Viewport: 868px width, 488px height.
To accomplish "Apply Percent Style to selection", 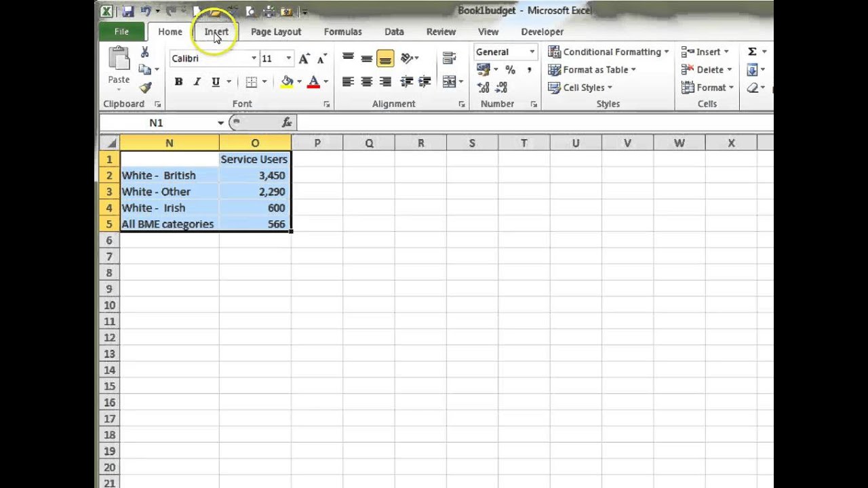I will pos(510,69).
